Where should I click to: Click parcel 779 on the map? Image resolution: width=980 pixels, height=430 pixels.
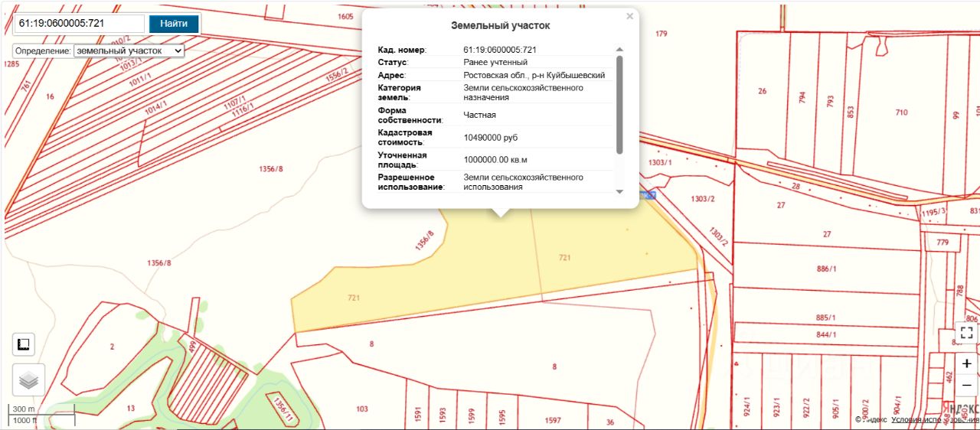pos(942,243)
